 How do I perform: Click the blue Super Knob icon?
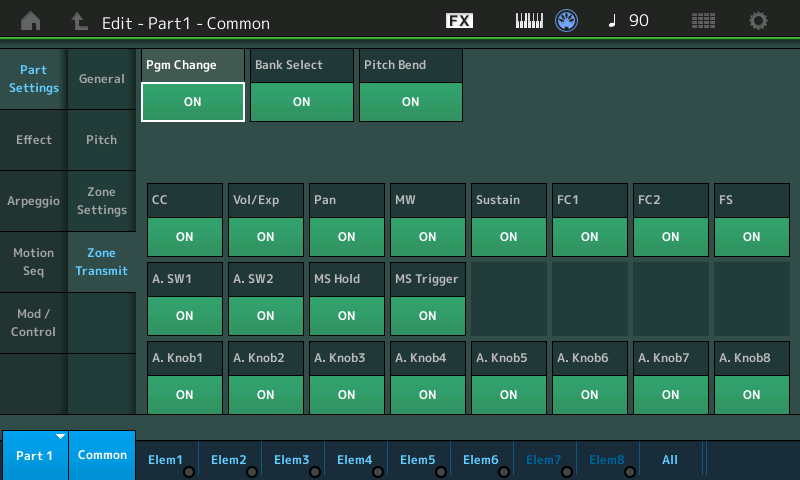click(568, 21)
